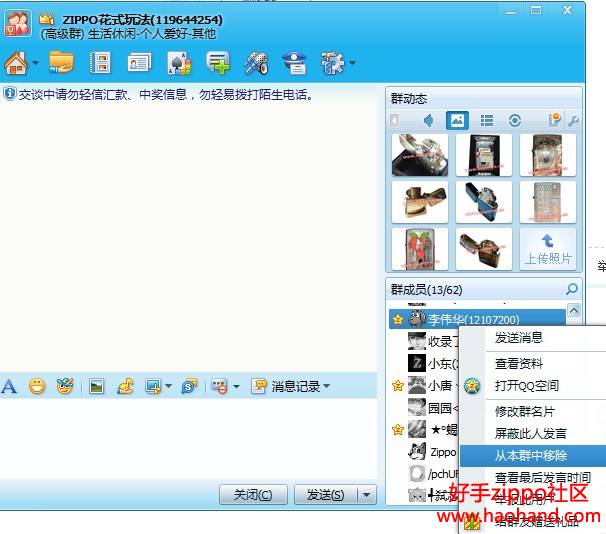Click the 群动态 panel header
Image resolution: width=606 pixels, height=534 pixels.
click(x=409, y=99)
